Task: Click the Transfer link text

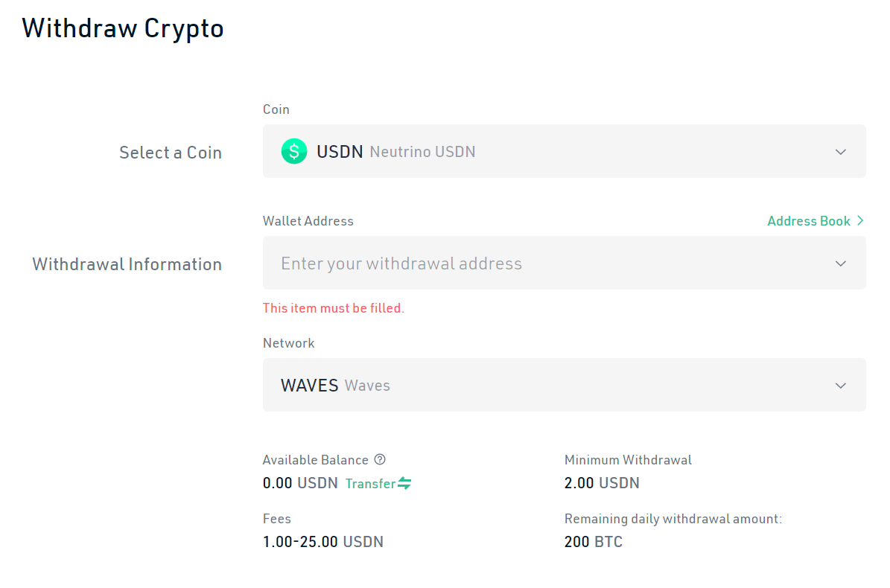Action: (x=370, y=484)
